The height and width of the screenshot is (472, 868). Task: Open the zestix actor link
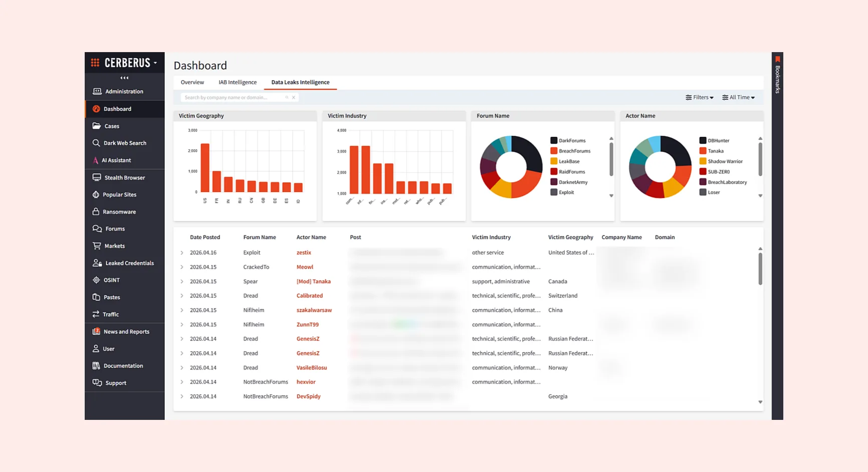coord(304,253)
